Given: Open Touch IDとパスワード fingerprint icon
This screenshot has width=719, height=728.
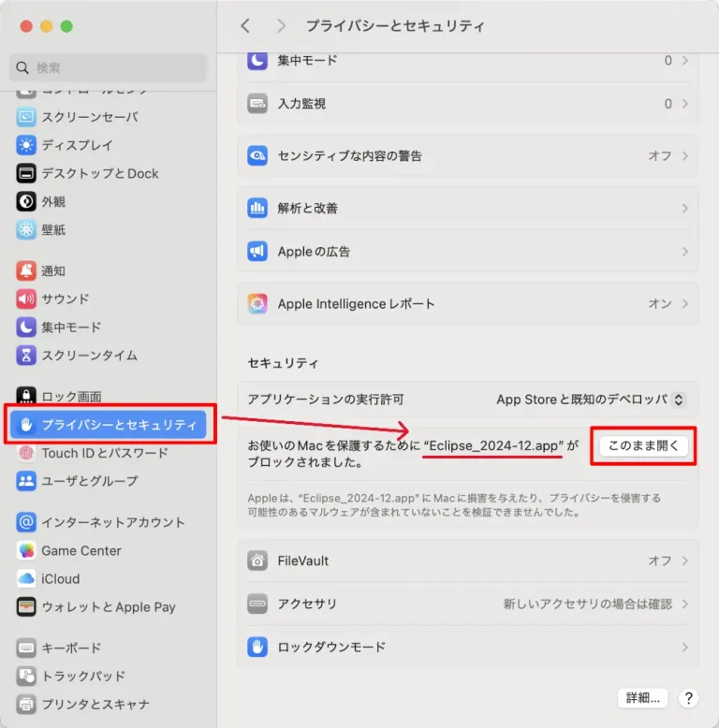Looking at the screenshot, I should 26,453.
